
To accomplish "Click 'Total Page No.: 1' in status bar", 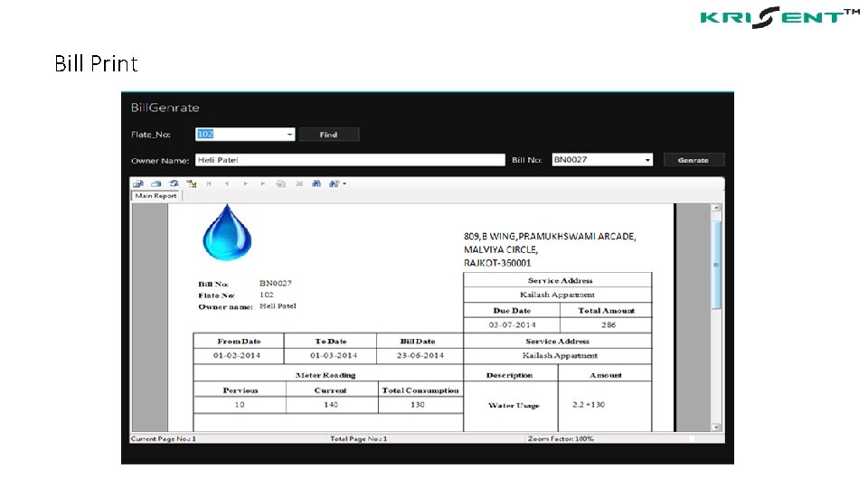I will (x=359, y=439).
